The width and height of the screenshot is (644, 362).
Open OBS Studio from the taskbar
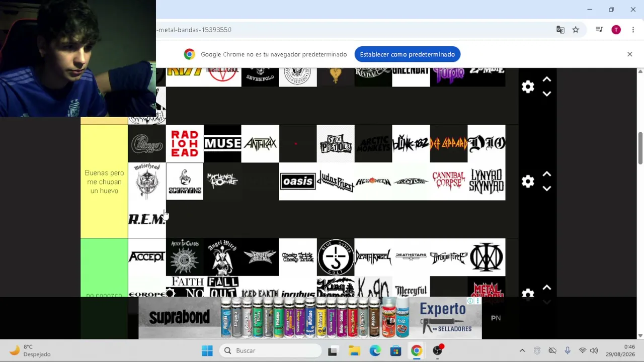(438, 350)
